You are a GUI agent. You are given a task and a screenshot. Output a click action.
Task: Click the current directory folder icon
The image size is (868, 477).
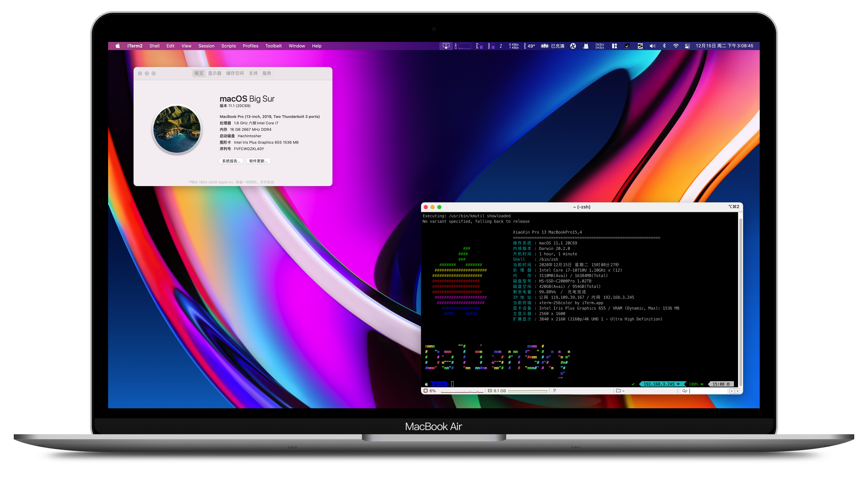pyautogui.click(x=618, y=391)
